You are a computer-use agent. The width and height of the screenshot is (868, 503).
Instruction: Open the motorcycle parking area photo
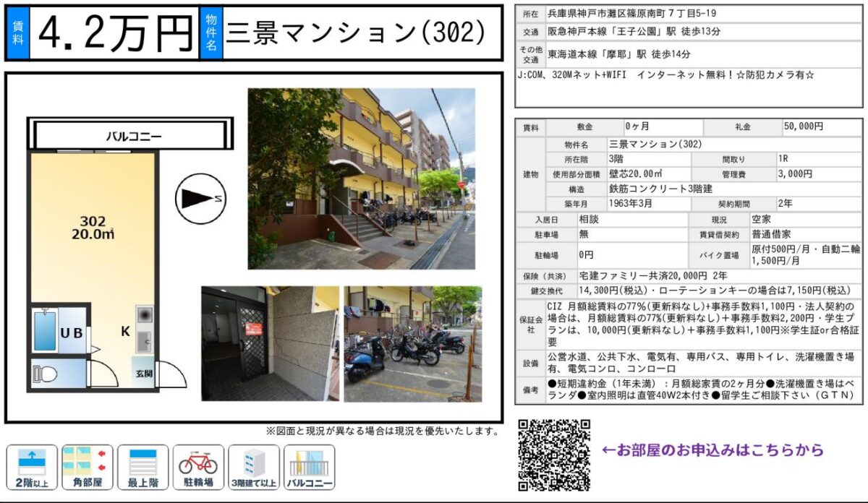[412, 343]
